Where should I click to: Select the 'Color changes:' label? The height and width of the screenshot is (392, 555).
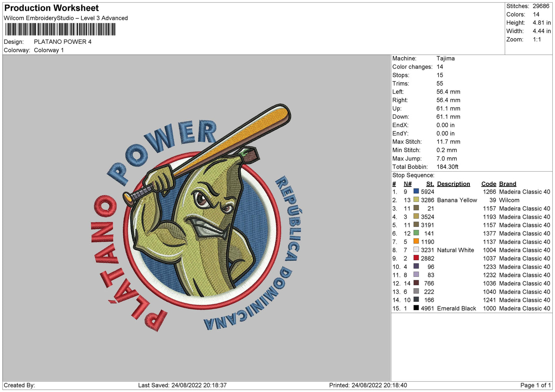click(x=412, y=67)
